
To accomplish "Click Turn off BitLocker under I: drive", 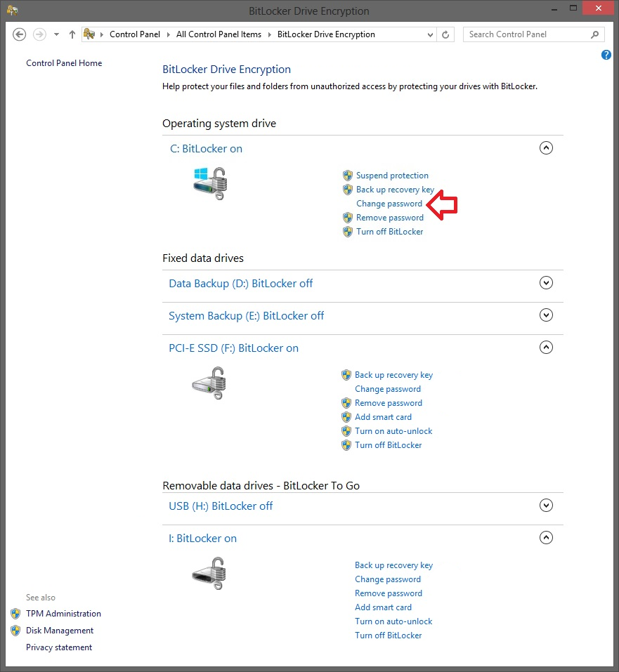I will tap(389, 635).
